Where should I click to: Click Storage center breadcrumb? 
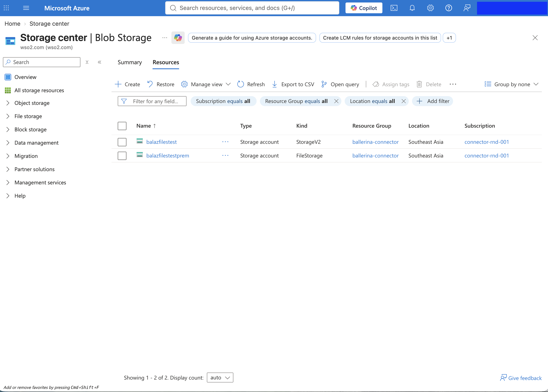tap(49, 24)
